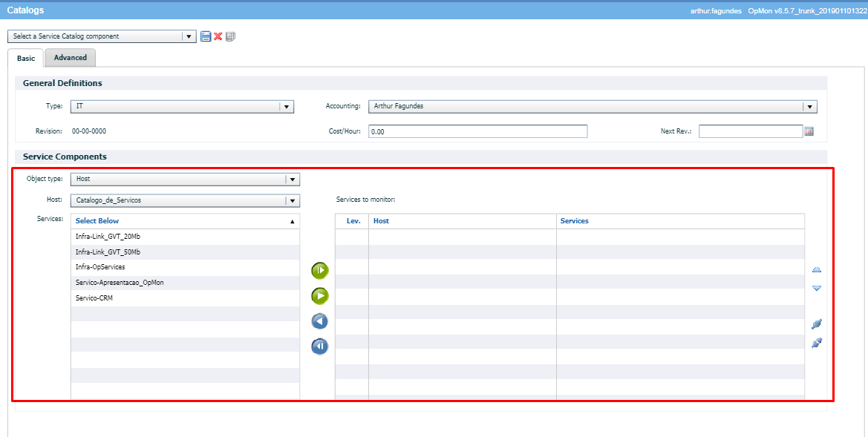Click the Next Rev. date field
This screenshot has height=437, width=868.
tap(751, 131)
